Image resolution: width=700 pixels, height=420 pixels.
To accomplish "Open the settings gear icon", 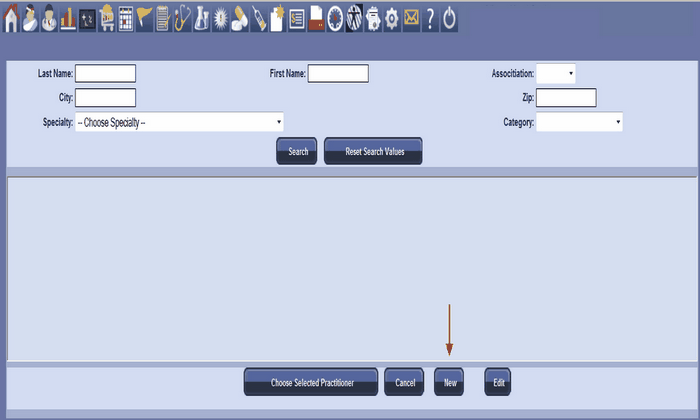I will tap(391, 19).
